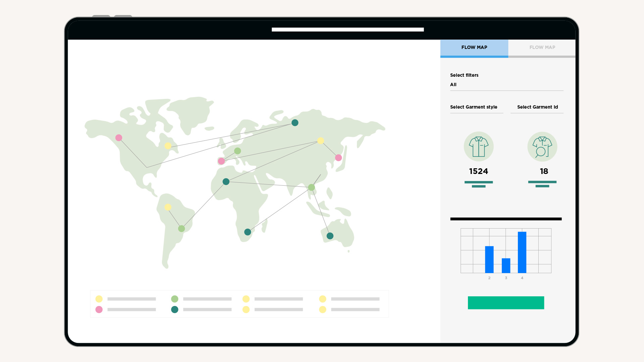Select the dark green node on North Africa
Image resolution: width=644 pixels, height=362 pixels.
[226, 181]
